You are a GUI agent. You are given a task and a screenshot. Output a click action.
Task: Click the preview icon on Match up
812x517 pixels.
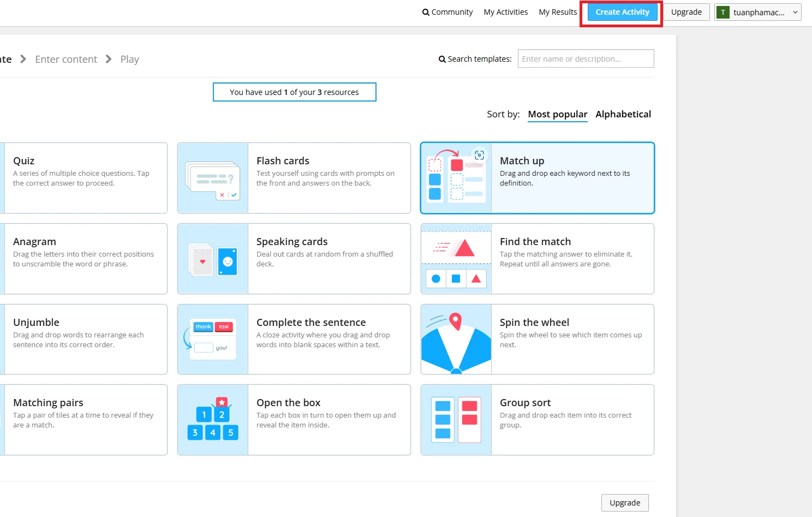coord(479,155)
